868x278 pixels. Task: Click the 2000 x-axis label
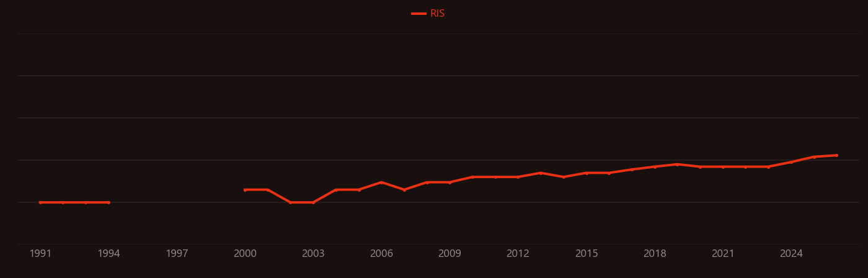(245, 254)
